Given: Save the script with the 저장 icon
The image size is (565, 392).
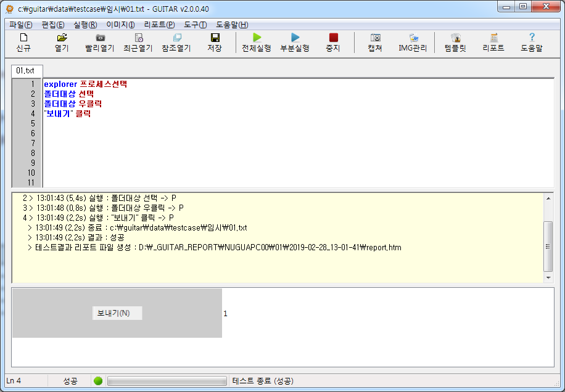Looking at the screenshot, I should [x=214, y=43].
